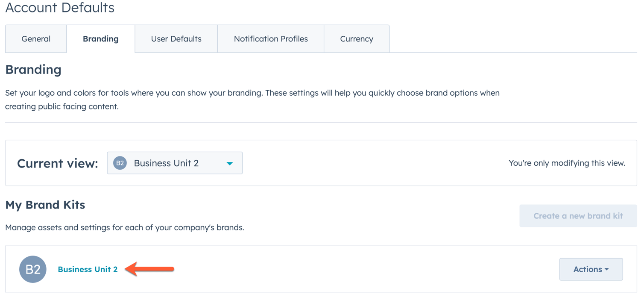Image resolution: width=644 pixels, height=297 pixels.
Task: Click the You're only modifying this view text
Action: click(567, 163)
